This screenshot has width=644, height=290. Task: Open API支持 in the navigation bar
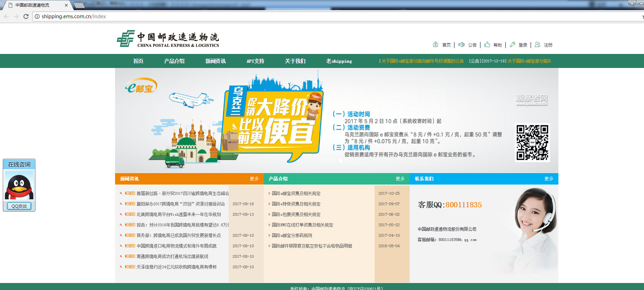pos(255,61)
